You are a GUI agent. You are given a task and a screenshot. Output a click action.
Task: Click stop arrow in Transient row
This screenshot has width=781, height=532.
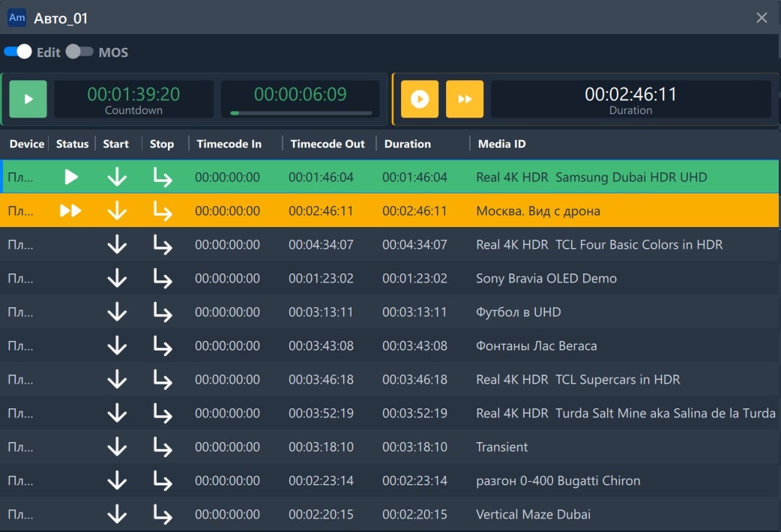click(x=163, y=447)
